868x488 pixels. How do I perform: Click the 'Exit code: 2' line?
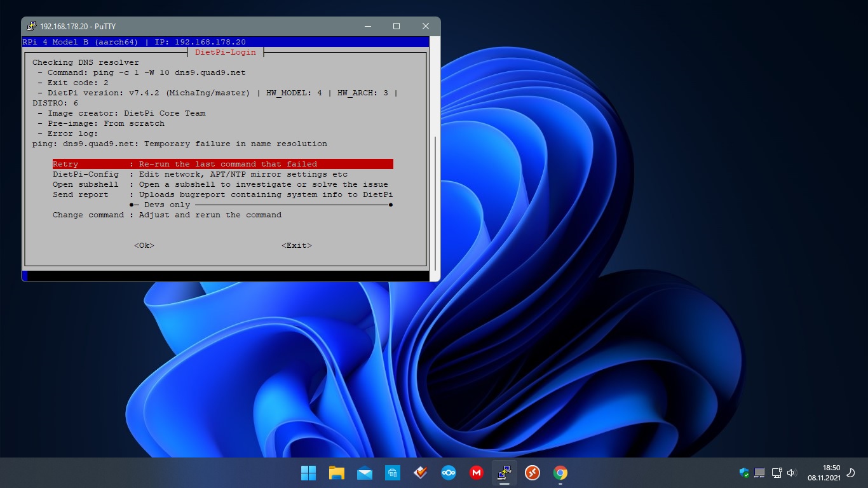(x=72, y=83)
